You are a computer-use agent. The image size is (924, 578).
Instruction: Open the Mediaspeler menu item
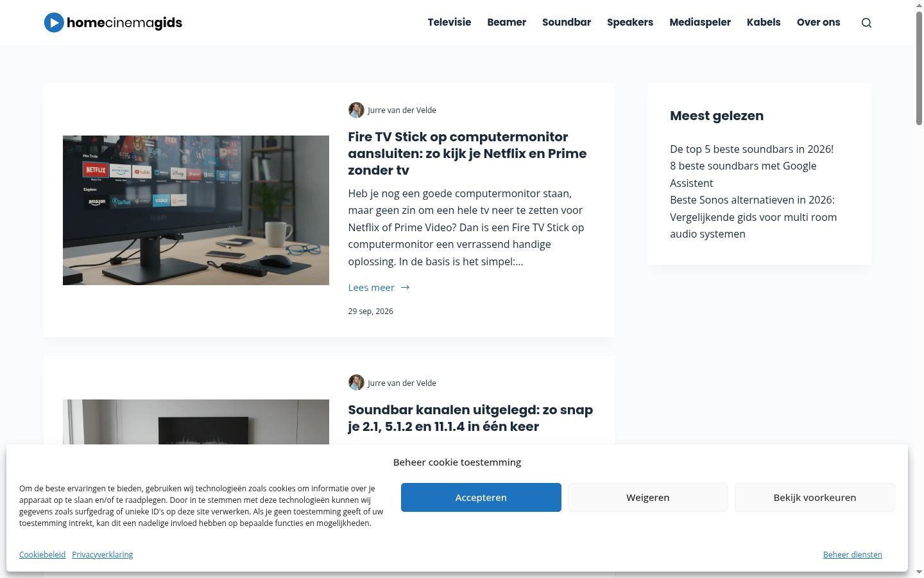click(x=700, y=22)
